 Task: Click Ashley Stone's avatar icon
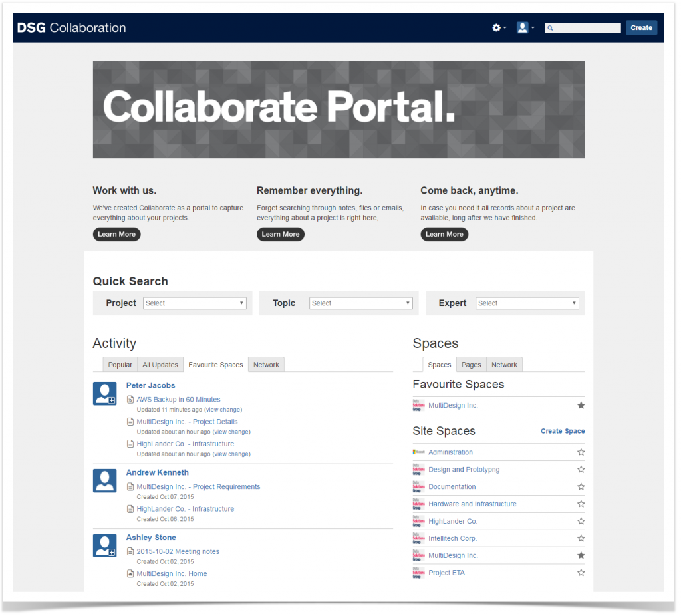[x=104, y=545]
